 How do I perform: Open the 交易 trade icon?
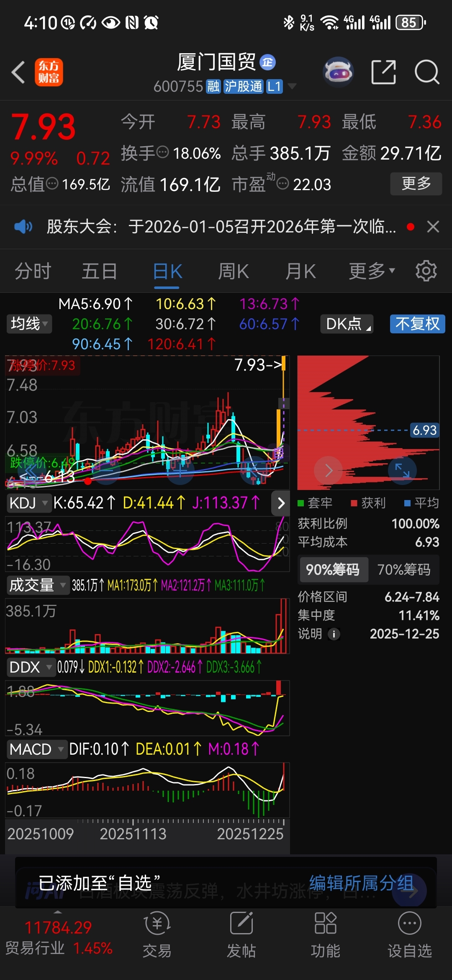click(157, 935)
